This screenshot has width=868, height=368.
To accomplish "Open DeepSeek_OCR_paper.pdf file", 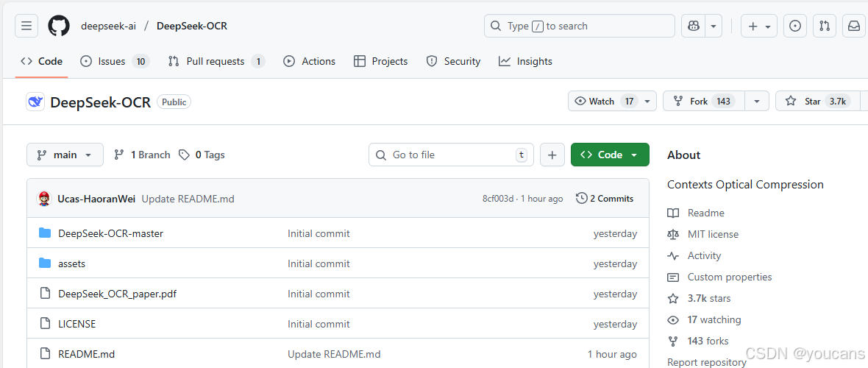I will click(x=118, y=293).
